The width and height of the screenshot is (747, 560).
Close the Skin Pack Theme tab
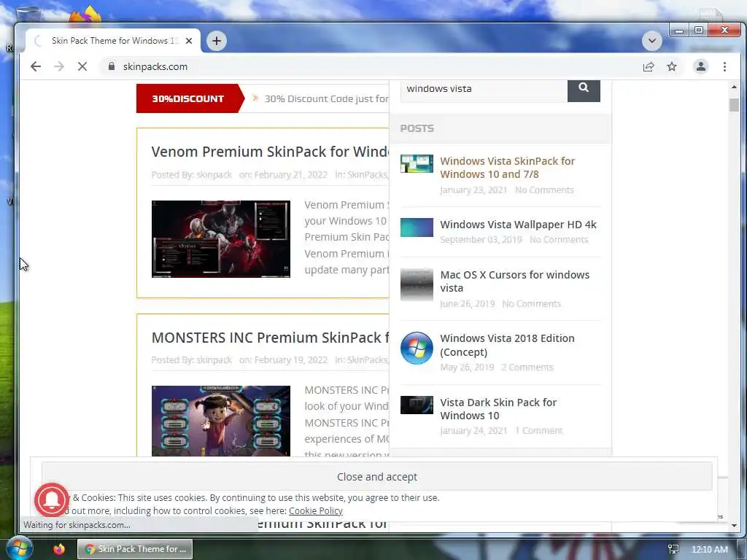189,41
